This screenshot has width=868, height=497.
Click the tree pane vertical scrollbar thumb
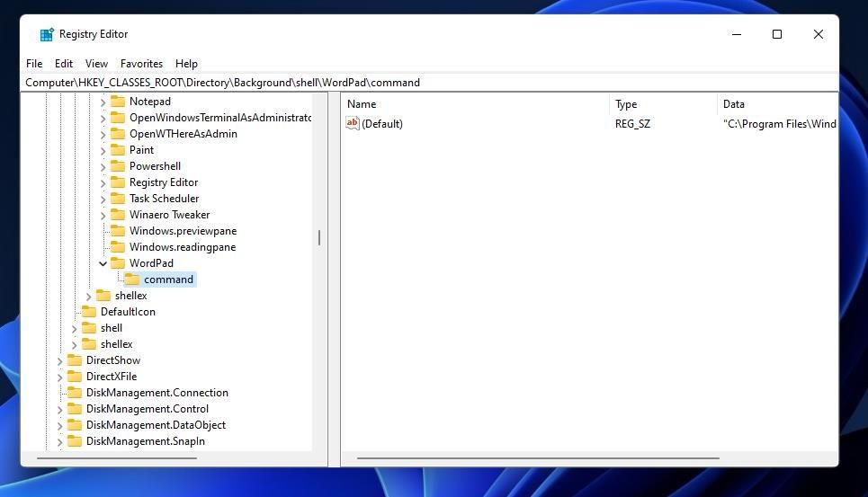(x=319, y=238)
